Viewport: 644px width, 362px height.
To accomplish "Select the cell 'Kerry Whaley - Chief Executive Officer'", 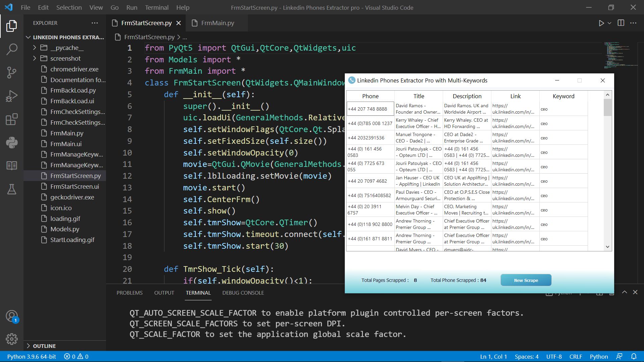I will [419, 123].
